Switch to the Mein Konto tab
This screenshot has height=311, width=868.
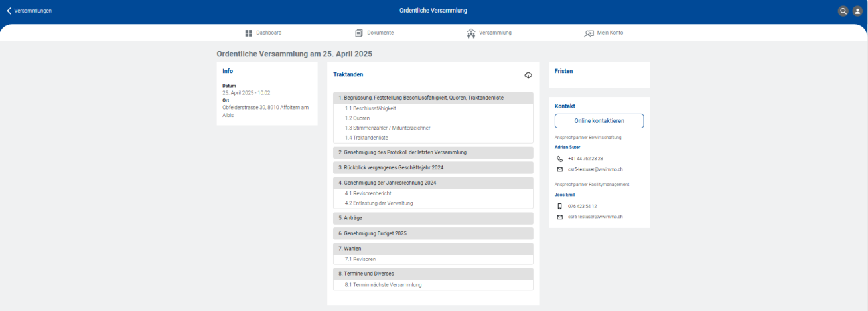coord(604,33)
